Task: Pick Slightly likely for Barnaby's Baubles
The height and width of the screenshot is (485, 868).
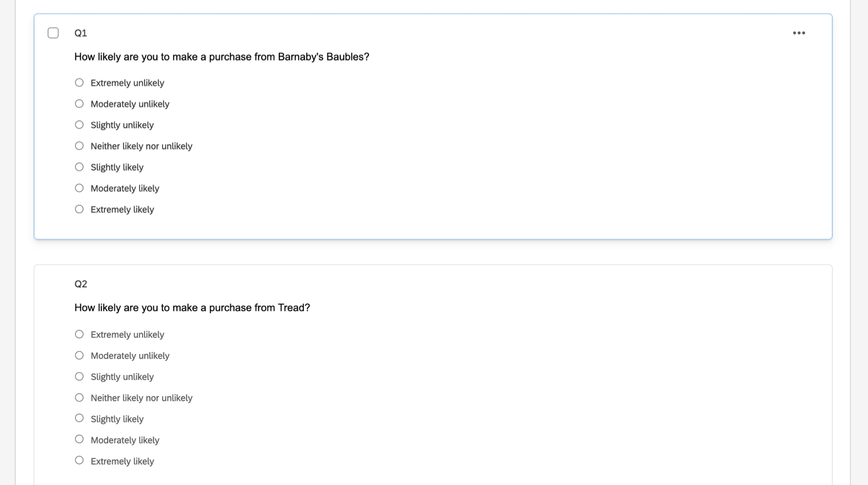Action: coord(79,167)
